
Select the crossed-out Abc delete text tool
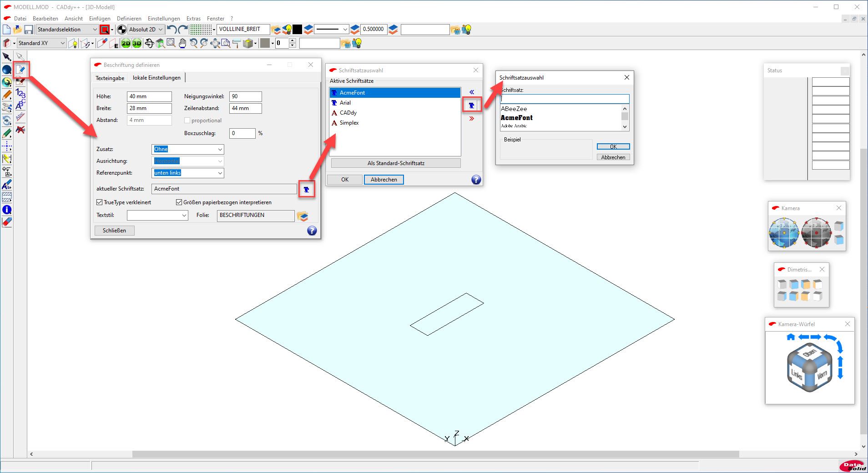(x=20, y=130)
